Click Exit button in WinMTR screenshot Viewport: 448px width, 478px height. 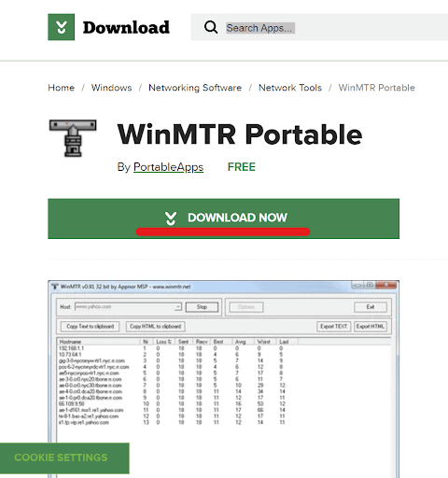click(x=371, y=307)
